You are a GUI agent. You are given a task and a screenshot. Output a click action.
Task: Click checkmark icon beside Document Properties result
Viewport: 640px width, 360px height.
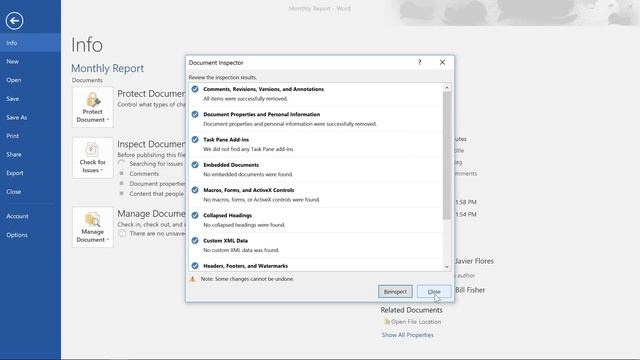pos(195,114)
